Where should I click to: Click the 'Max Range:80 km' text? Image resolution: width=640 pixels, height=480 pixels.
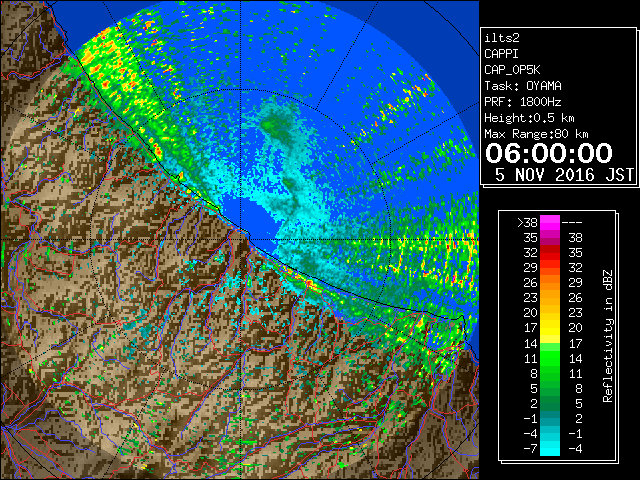pos(536,134)
